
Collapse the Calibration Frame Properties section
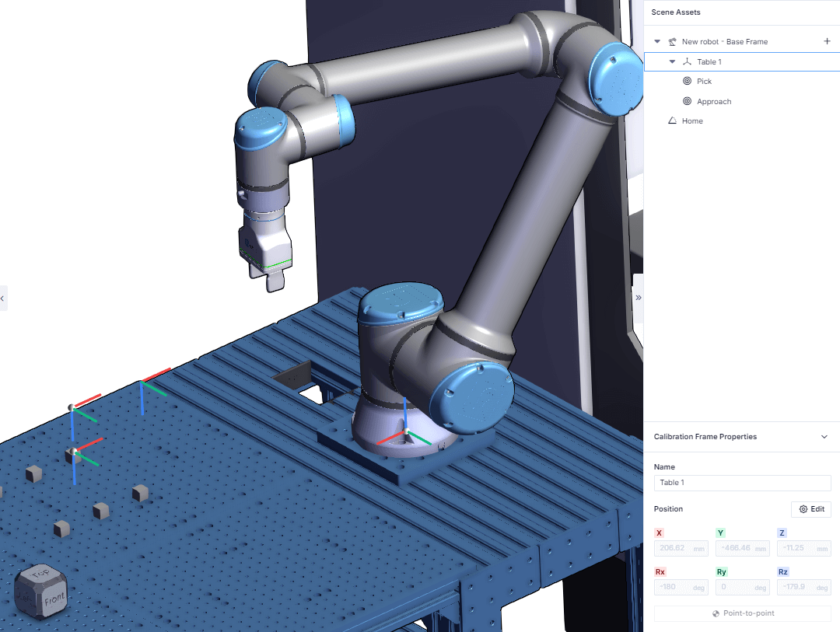pos(824,437)
